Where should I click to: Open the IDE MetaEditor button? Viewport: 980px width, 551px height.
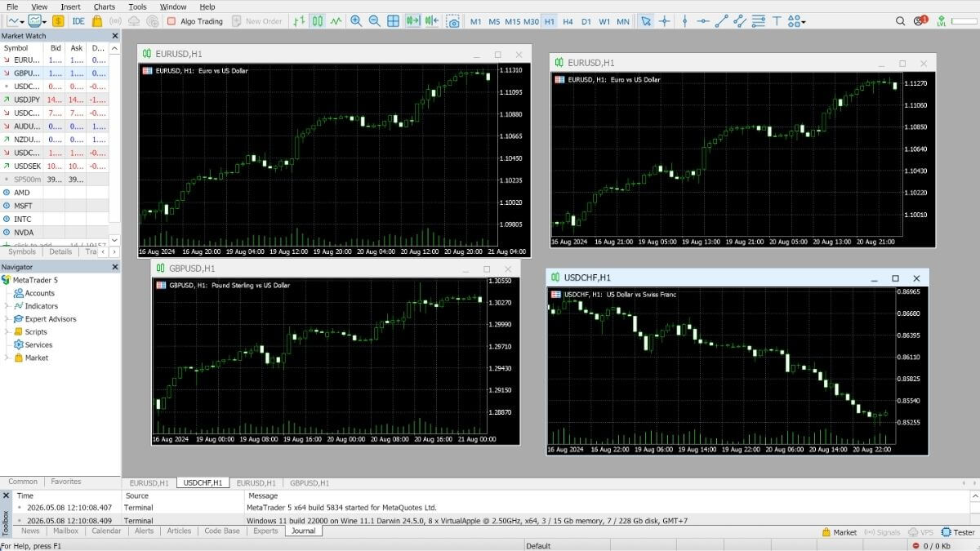pyautogui.click(x=78, y=21)
